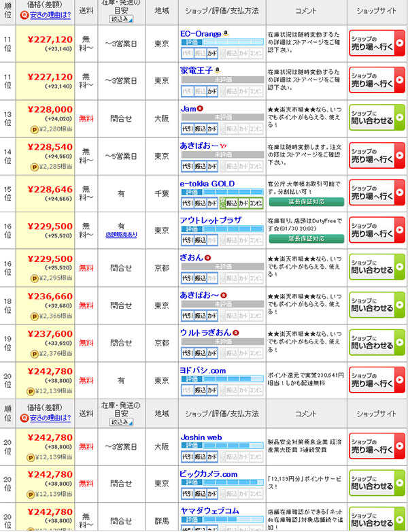Click ショップに問い合わせる for ウルトラぎおん
The height and width of the screenshot is (532, 408).
click(x=377, y=342)
